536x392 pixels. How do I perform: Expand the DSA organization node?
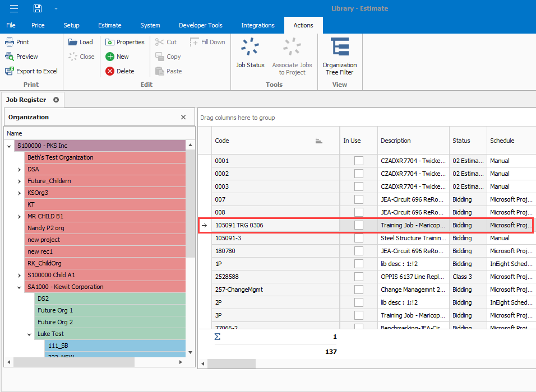point(20,169)
